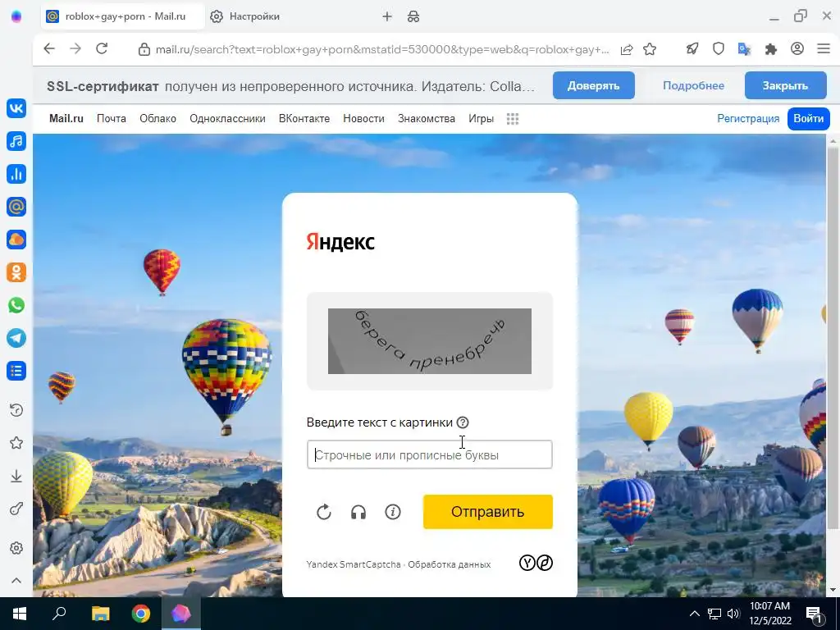The image size is (840, 630).
Task: Open Telegram sidebar icon
Action: click(x=16, y=338)
